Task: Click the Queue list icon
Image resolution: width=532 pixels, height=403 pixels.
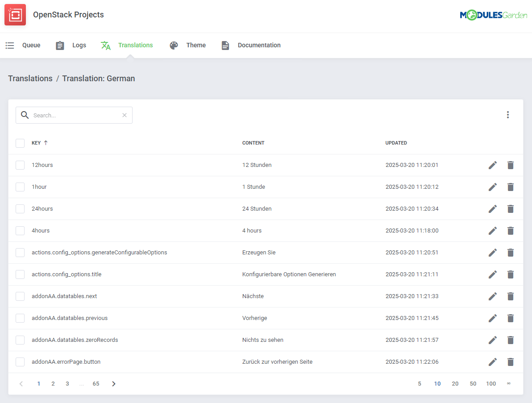Action: coord(9,45)
